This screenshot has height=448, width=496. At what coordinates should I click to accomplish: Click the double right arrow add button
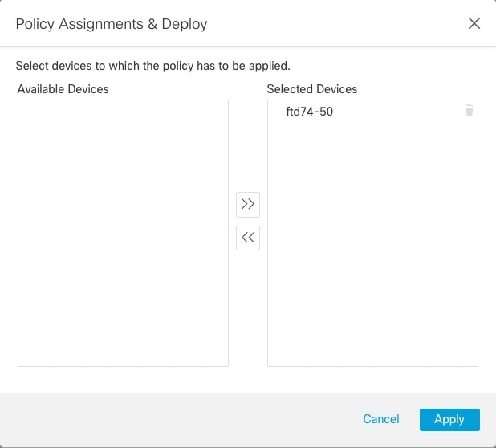pos(248,205)
